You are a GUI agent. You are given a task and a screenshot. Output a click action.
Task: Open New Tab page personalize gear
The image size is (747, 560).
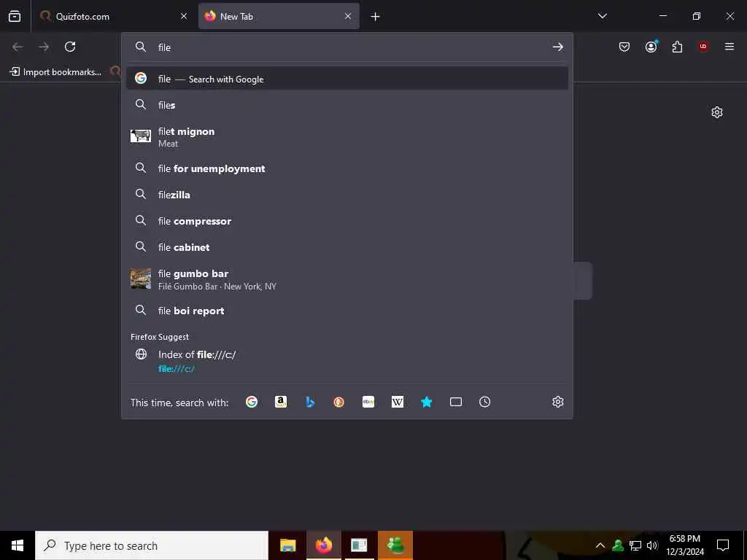tap(717, 112)
